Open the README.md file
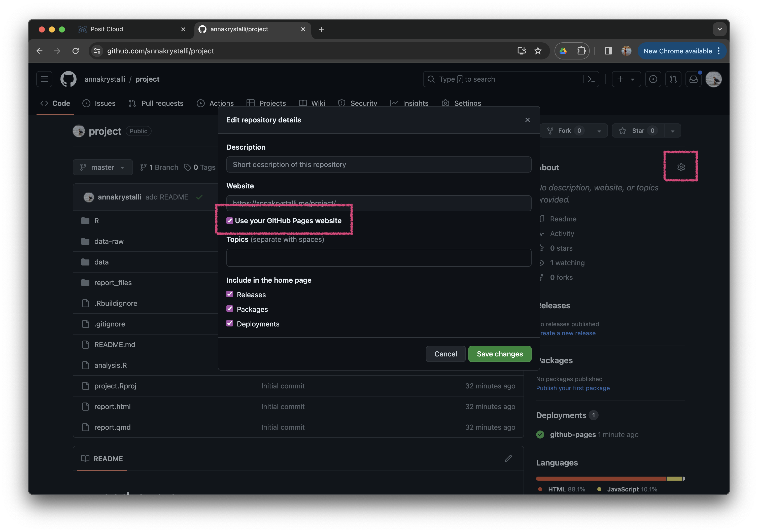The image size is (758, 532). coord(115,344)
